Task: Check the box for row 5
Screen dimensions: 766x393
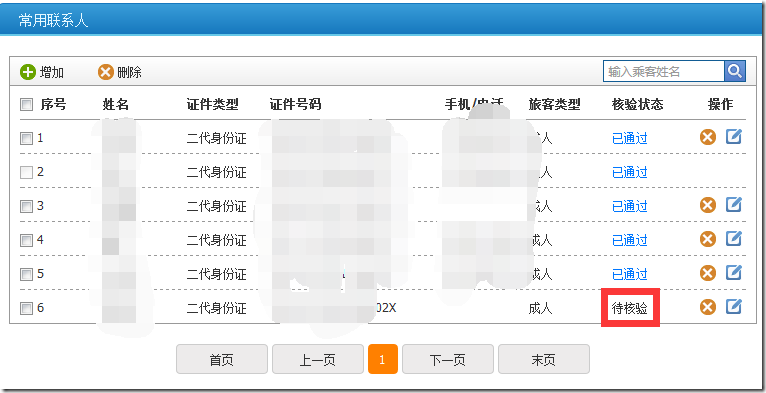Action: (x=26, y=274)
